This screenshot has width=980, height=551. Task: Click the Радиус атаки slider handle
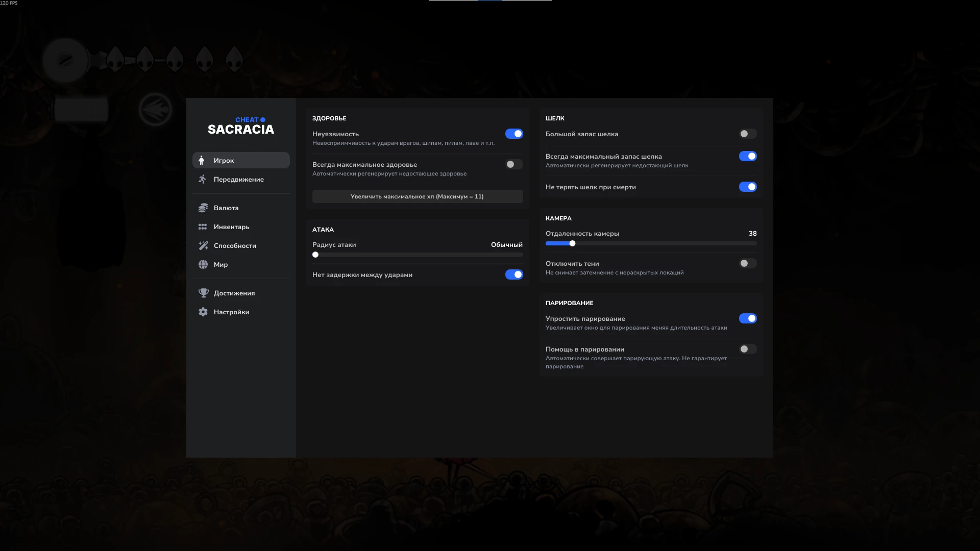point(315,255)
